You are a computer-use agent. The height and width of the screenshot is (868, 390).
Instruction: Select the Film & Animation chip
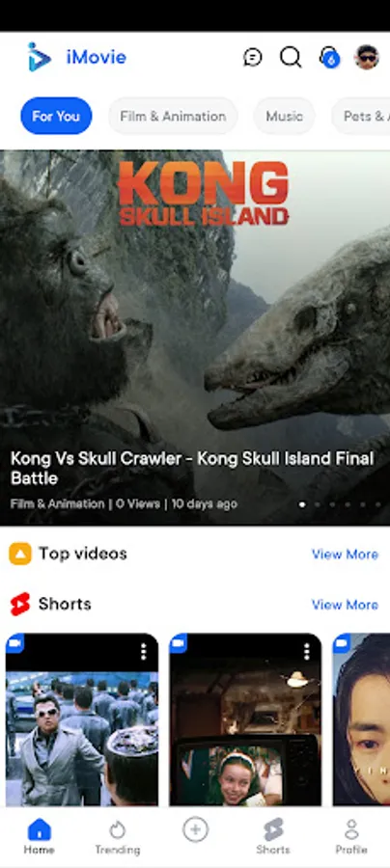pos(173,116)
